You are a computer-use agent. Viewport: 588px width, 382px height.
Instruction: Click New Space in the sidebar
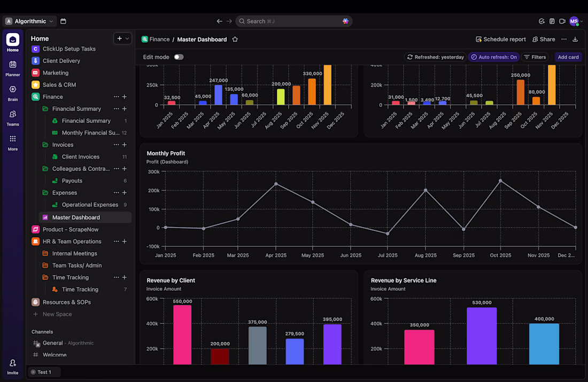(57, 314)
